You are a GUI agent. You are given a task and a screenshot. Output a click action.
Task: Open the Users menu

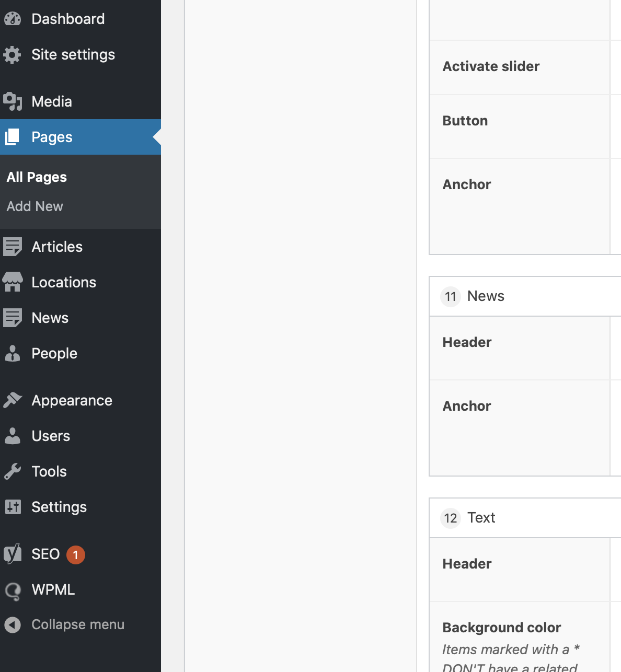(51, 436)
